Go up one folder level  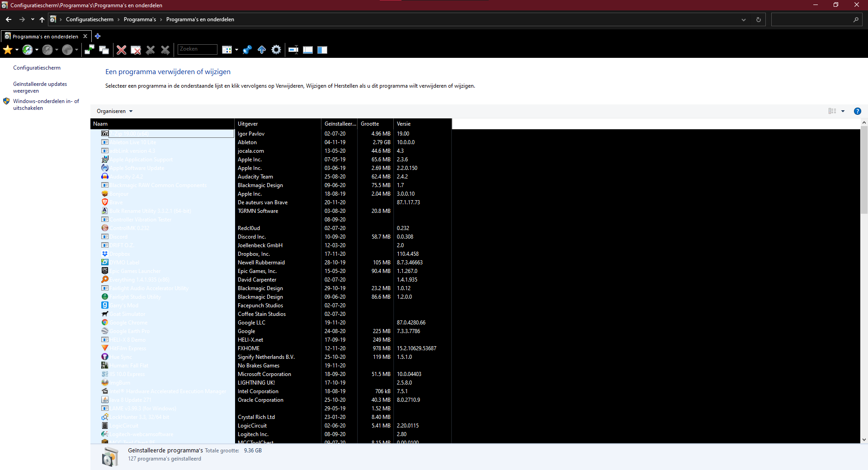point(42,19)
